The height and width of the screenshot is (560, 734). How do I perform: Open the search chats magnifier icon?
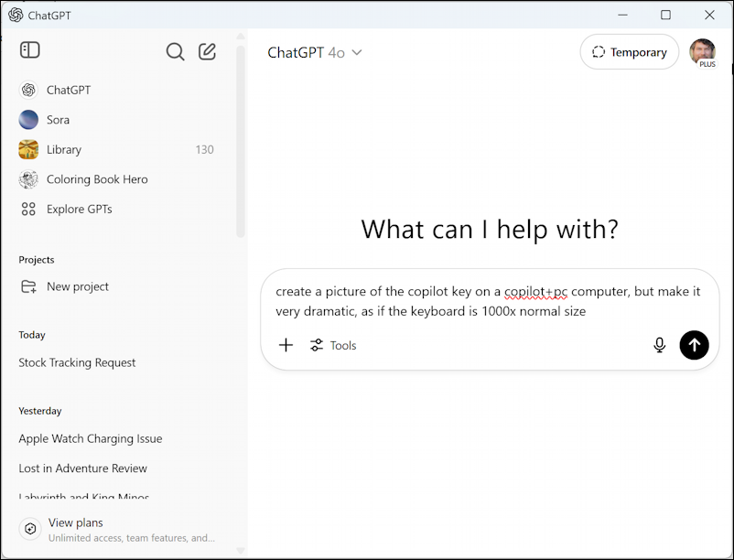pyautogui.click(x=175, y=51)
